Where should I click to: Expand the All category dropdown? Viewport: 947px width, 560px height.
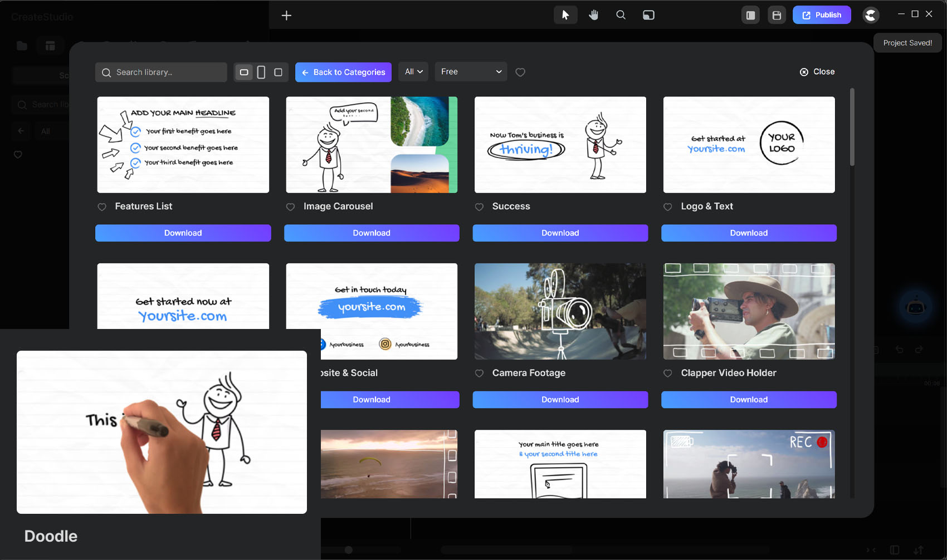[413, 72]
